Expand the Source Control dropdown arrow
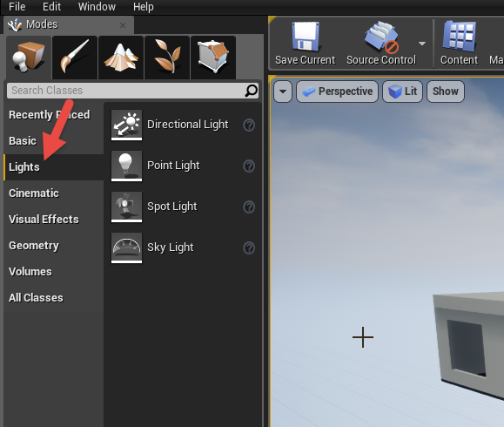 click(422, 44)
